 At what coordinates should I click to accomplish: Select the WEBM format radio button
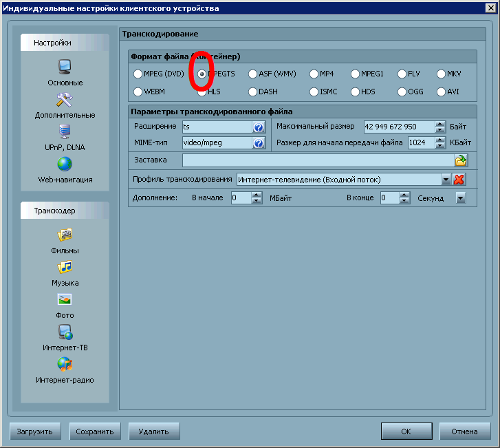[x=138, y=92]
